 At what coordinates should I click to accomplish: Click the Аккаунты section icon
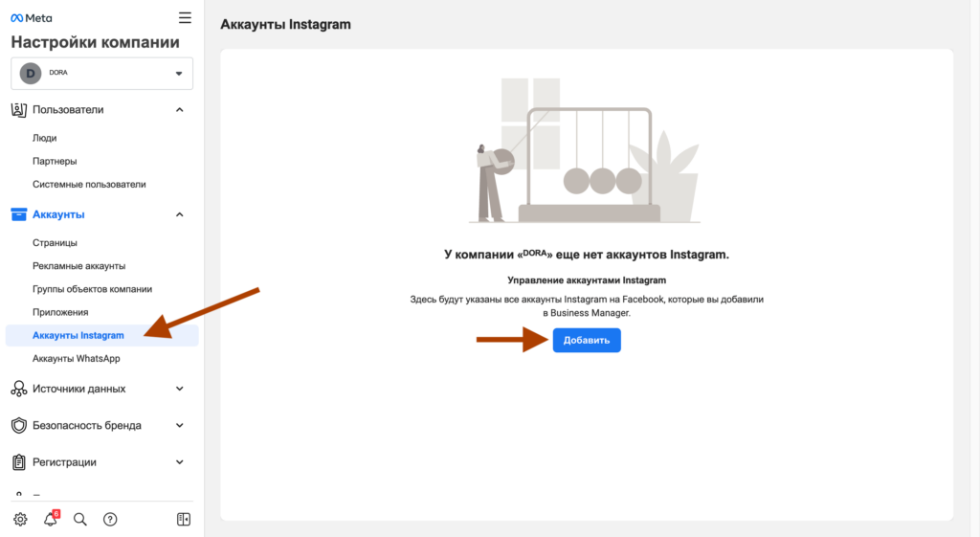pyautogui.click(x=18, y=214)
